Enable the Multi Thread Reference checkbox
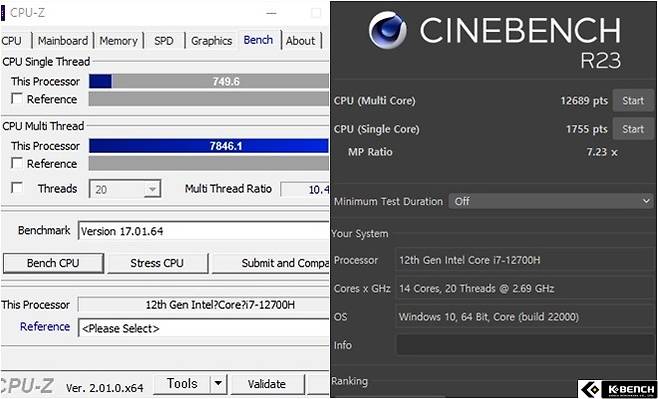658x399 pixels. click(x=17, y=163)
